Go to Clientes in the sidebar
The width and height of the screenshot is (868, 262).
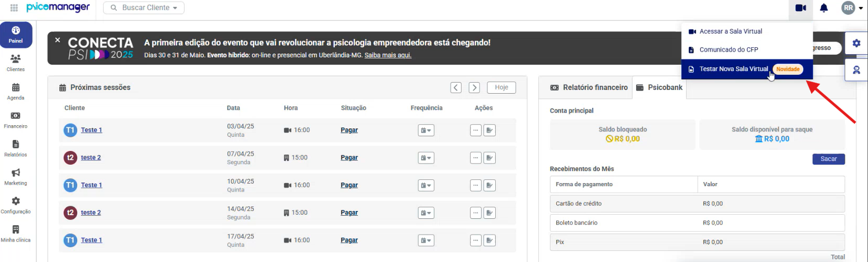[x=16, y=63]
